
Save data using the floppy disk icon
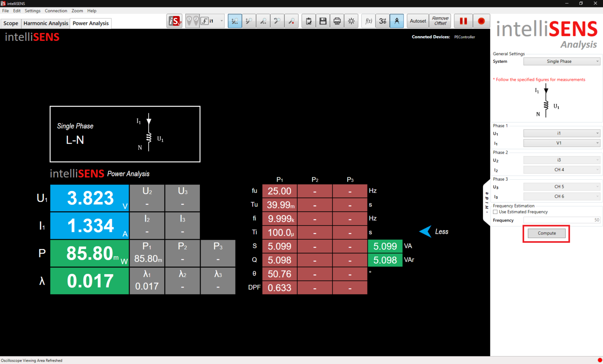(x=323, y=21)
